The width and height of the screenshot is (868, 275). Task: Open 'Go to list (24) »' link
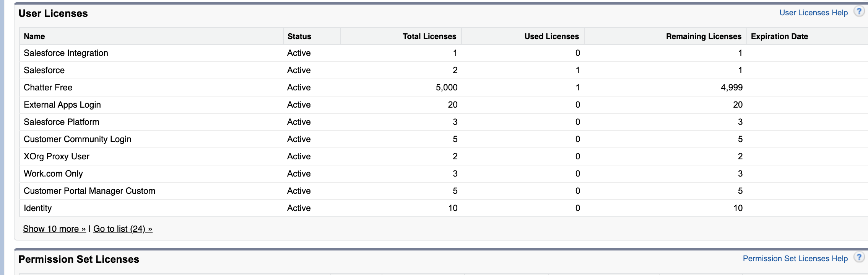click(x=123, y=229)
